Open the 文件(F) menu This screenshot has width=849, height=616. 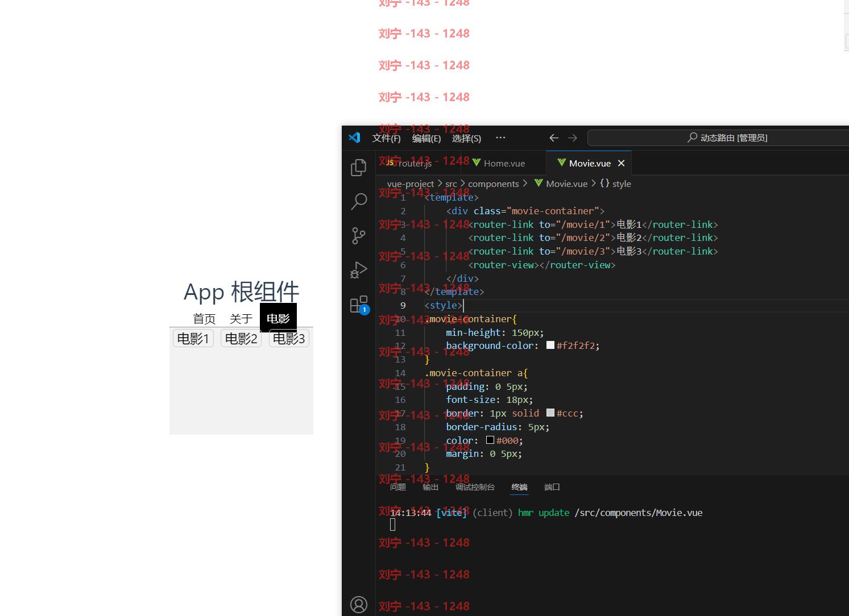coord(386,138)
